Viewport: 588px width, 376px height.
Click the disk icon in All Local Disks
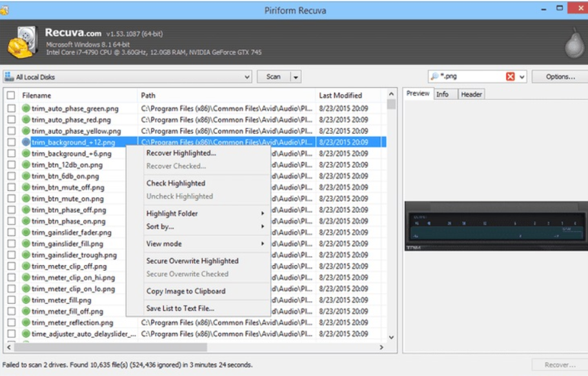(x=10, y=77)
